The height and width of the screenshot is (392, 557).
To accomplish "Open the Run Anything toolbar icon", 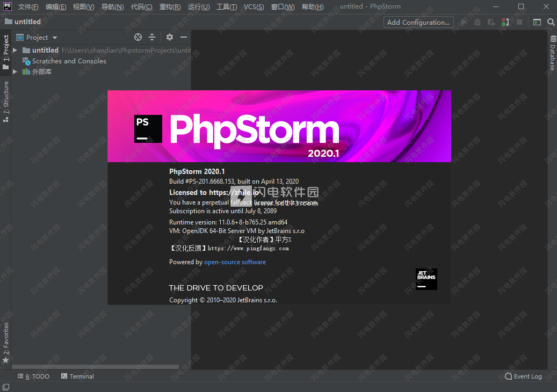I will 537,22.
